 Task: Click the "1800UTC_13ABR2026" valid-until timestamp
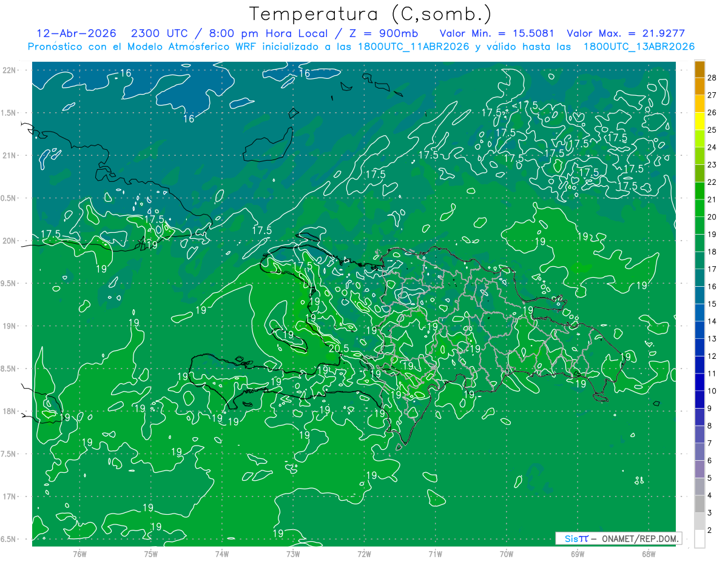tap(639, 47)
